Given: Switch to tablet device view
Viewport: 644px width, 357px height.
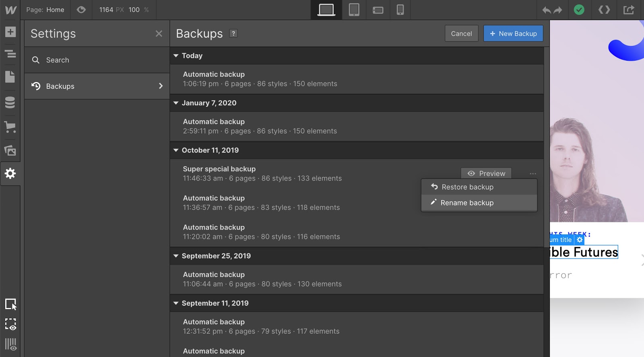Looking at the screenshot, I should click(354, 10).
